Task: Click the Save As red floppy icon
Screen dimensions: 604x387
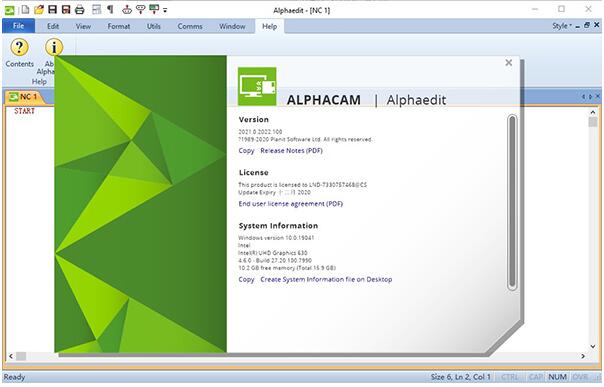Action: tap(66, 10)
